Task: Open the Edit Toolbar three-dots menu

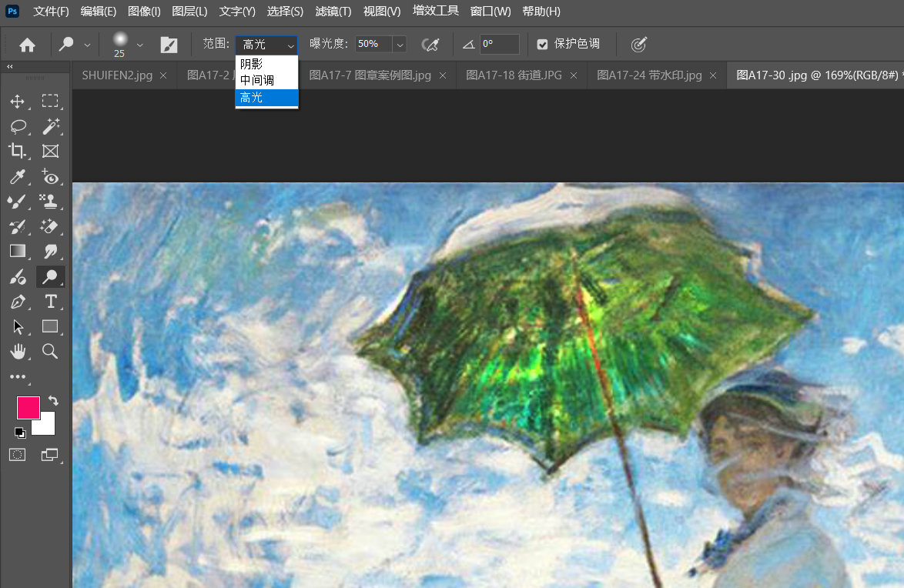Action: [17, 376]
